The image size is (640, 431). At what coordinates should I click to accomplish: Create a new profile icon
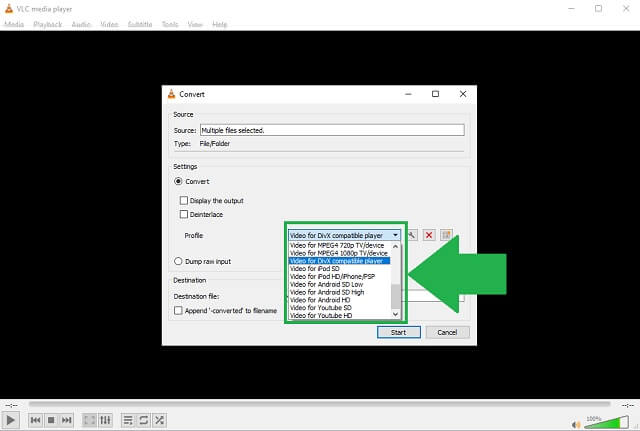coord(447,235)
